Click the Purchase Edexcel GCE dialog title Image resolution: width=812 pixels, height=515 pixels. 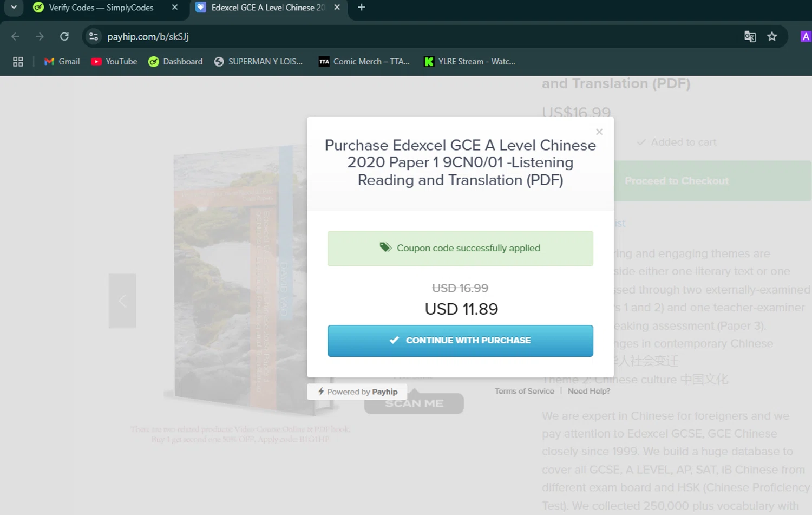[x=460, y=162]
